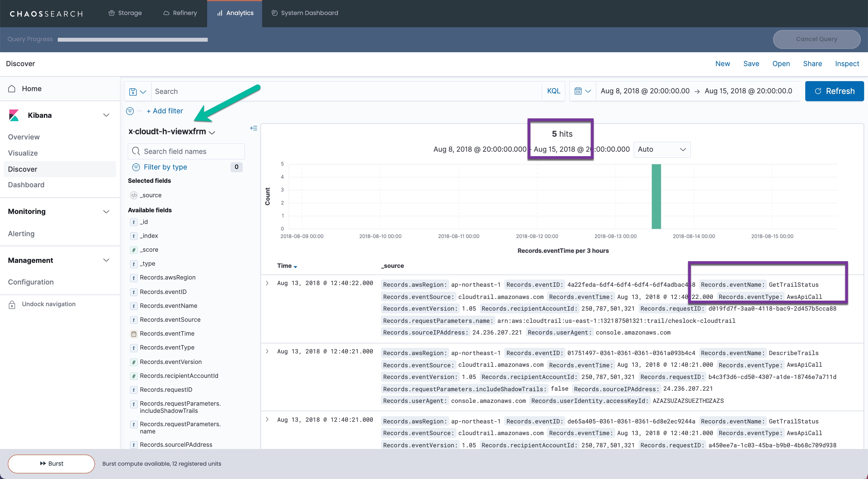Click the _id field type icon
The width and height of the screenshot is (868, 479).
click(x=134, y=222)
